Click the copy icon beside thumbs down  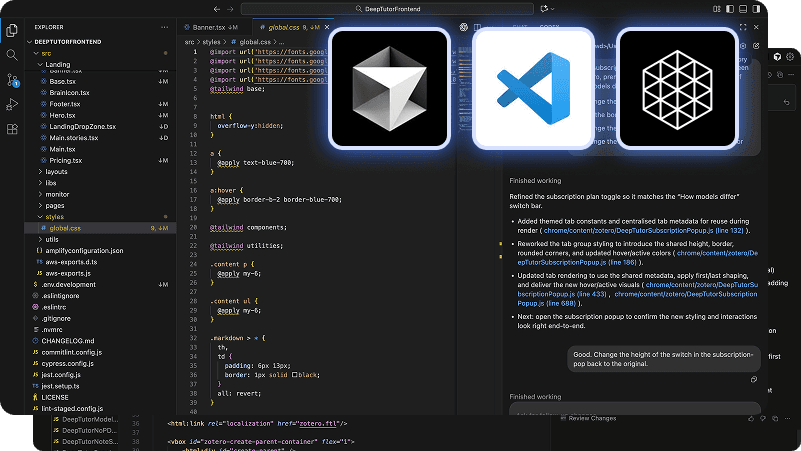coord(775,418)
